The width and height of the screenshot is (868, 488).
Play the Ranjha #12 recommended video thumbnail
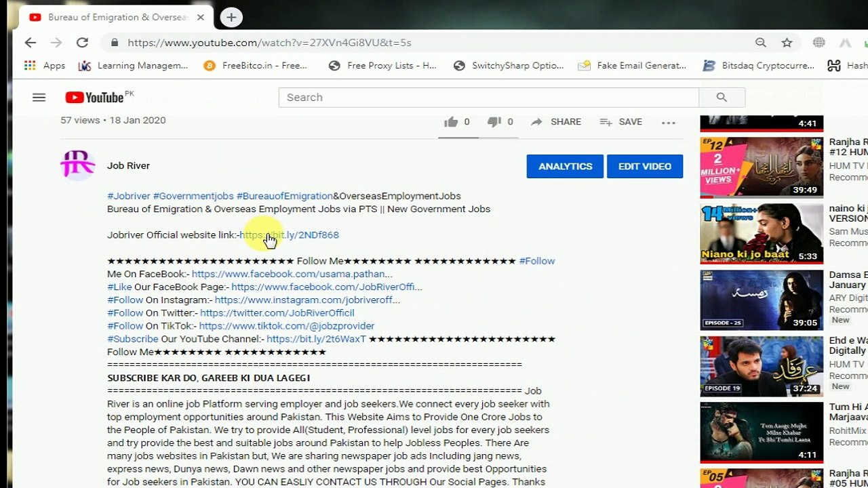pyautogui.click(x=762, y=167)
